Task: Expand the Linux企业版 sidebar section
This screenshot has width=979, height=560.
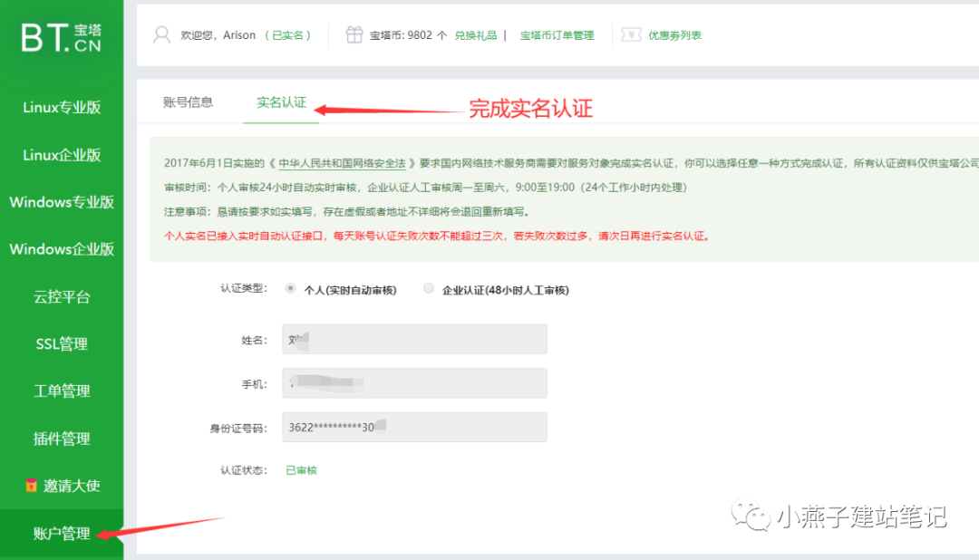Action: click(61, 155)
